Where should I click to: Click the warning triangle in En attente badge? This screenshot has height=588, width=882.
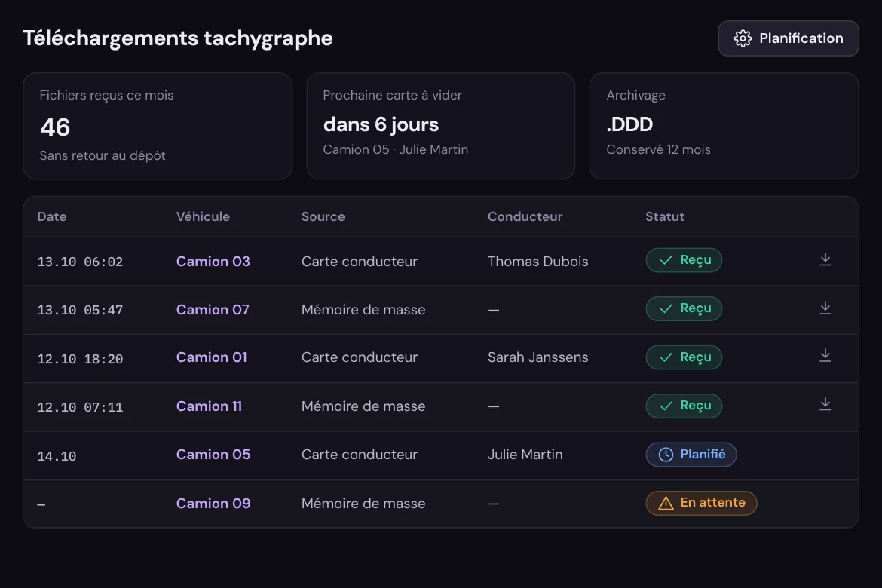[666, 503]
